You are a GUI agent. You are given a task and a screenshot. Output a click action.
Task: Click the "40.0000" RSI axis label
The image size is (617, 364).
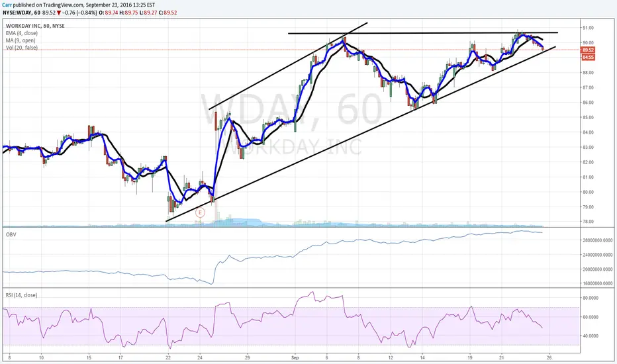[591, 336]
